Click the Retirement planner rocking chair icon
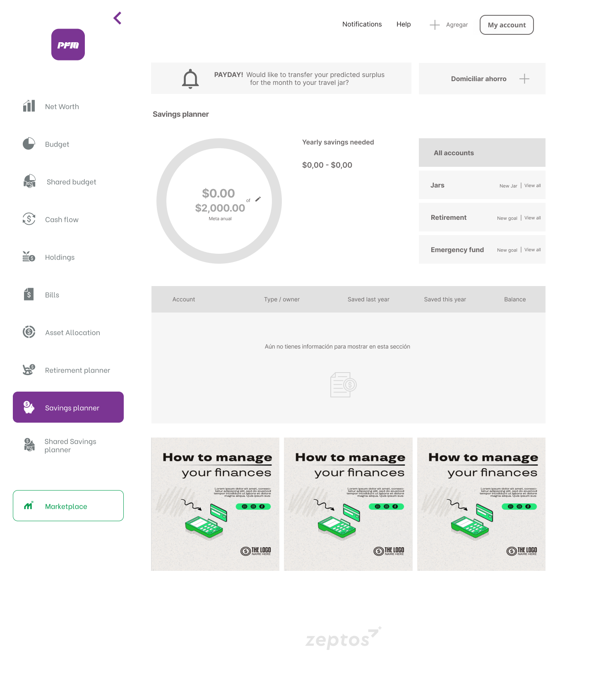 coord(29,369)
